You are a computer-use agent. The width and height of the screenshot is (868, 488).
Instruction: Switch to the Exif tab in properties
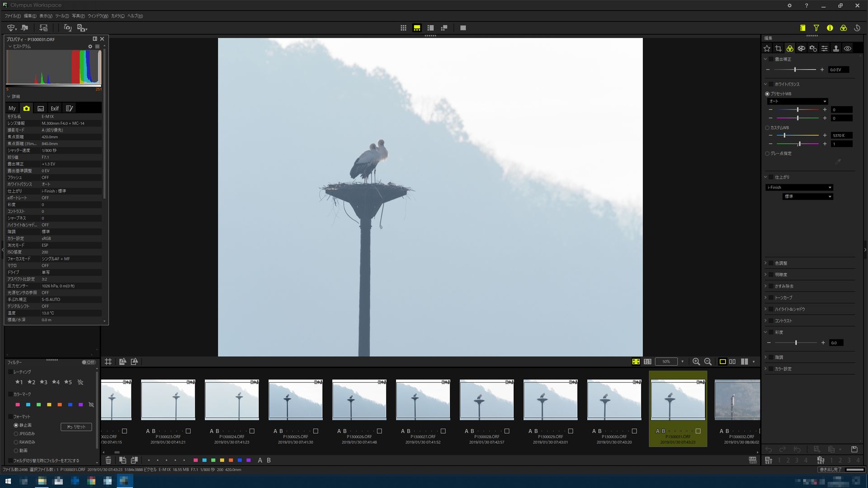(x=55, y=108)
